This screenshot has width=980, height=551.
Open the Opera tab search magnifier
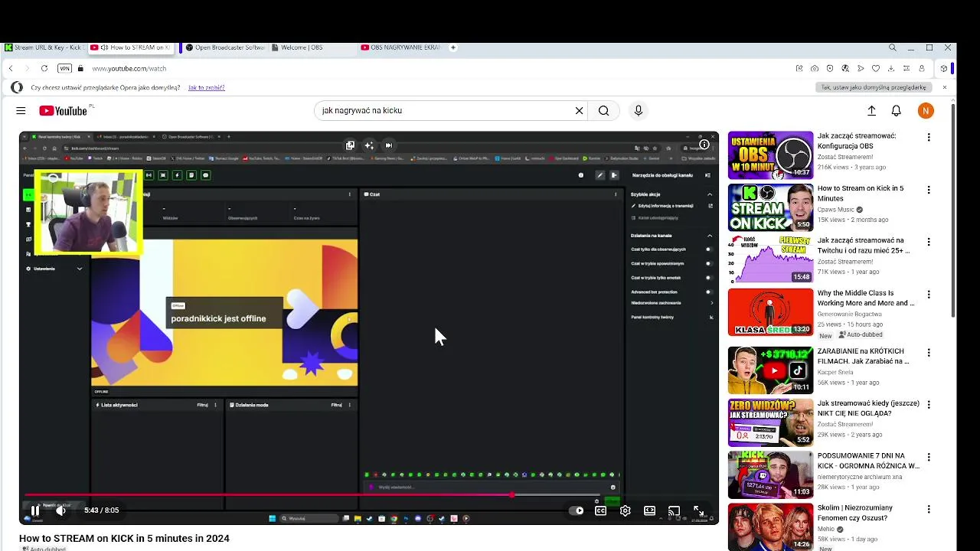point(893,47)
